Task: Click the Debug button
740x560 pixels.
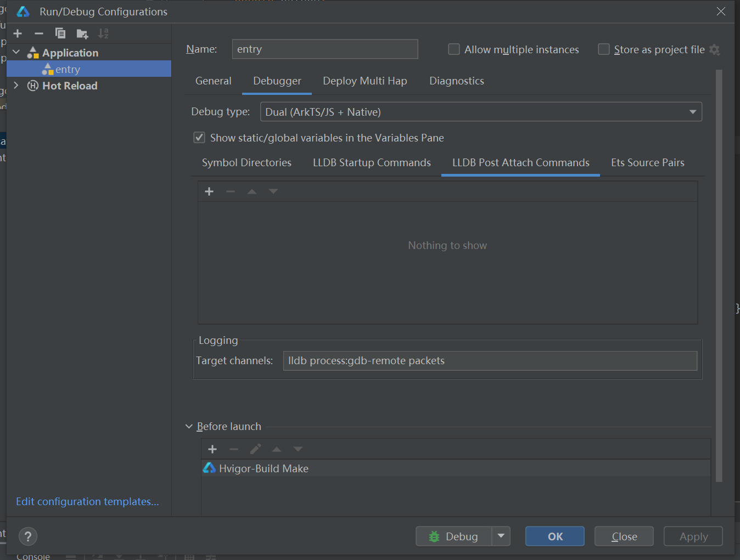Action: (x=454, y=536)
